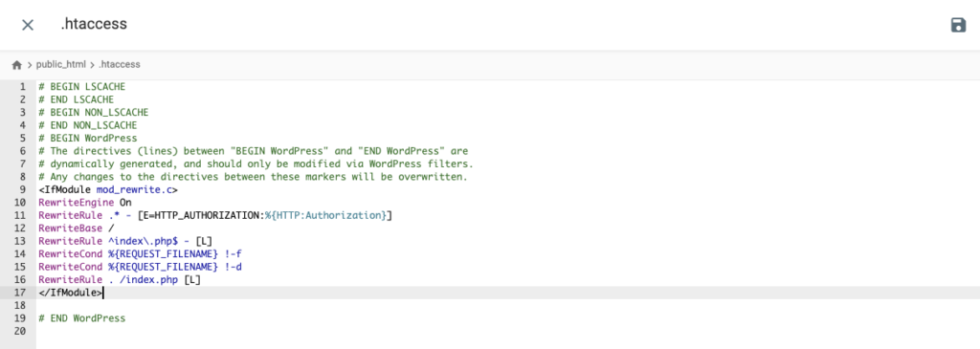The image size is (980, 349).
Task: Place cursor on 'RewriteBase /' line
Action: (76, 228)
